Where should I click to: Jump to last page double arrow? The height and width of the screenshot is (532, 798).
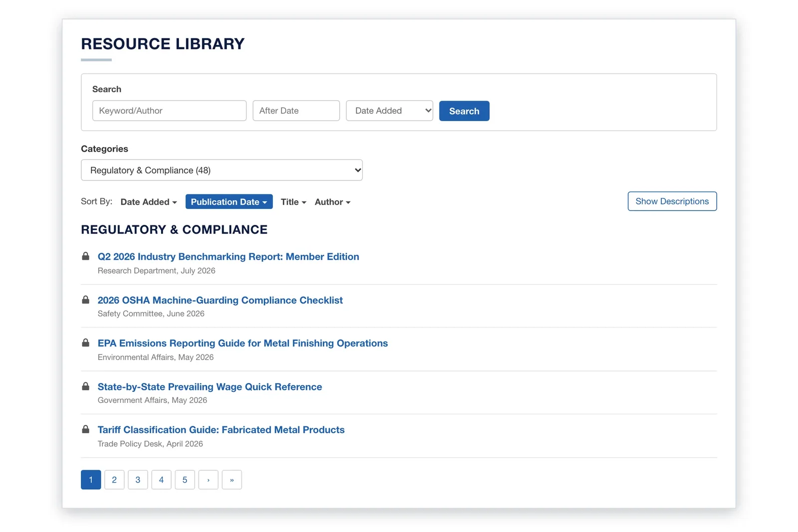232,480
